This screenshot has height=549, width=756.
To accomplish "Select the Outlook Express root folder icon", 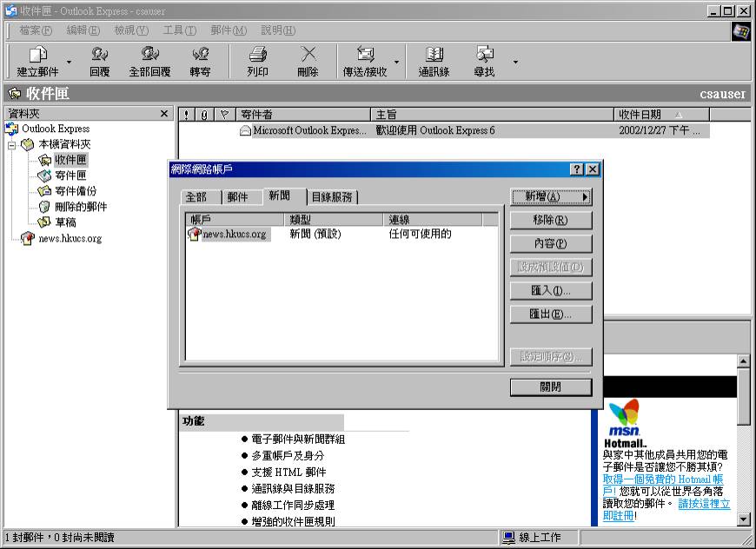I will coord(11,129).
